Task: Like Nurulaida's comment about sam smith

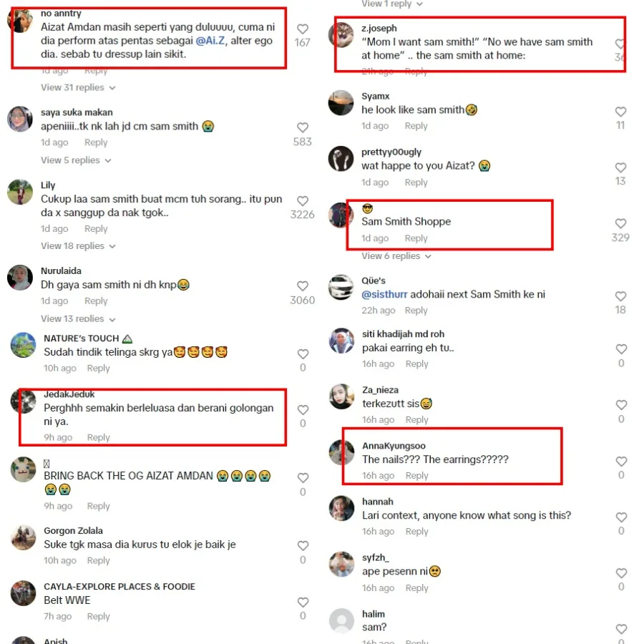Action: point(303,286)
